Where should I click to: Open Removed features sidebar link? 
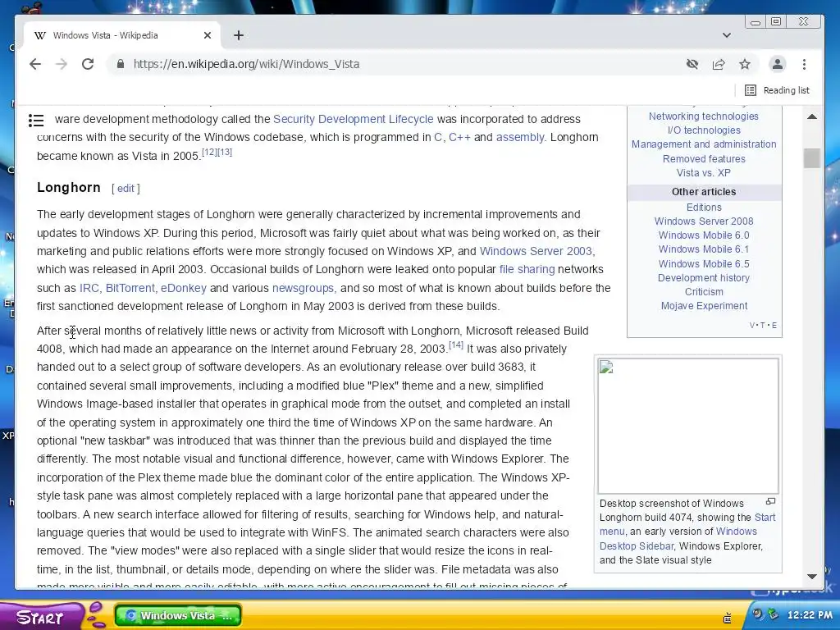coord(703,158)
